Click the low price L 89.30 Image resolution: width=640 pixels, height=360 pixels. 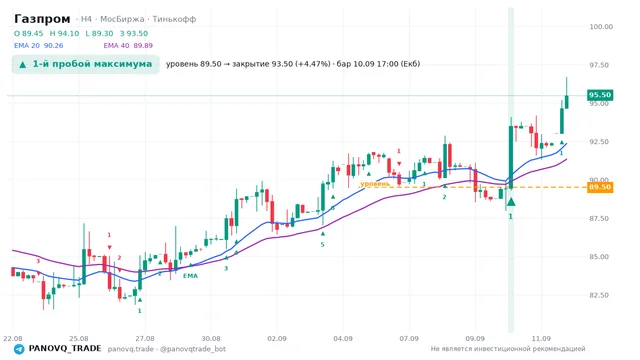(99, 33)
